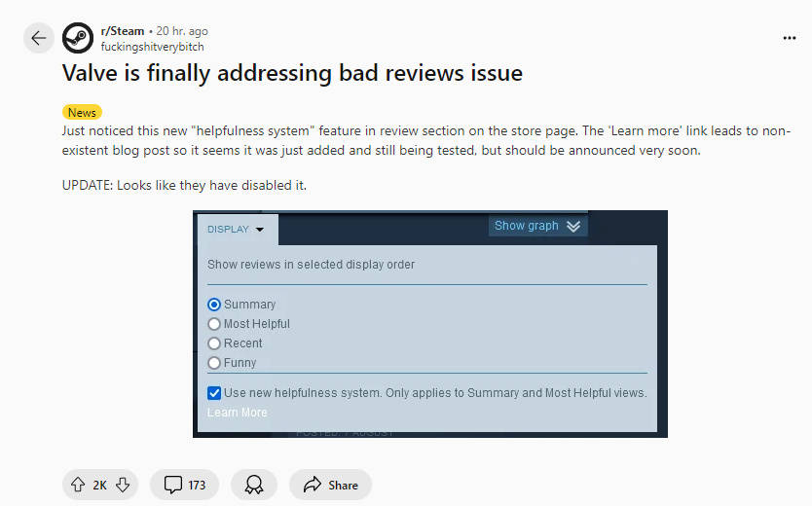This screenshot has height=506, width=812.
Task: Filter by the News flair tag
Action: (x=82, y=113)
